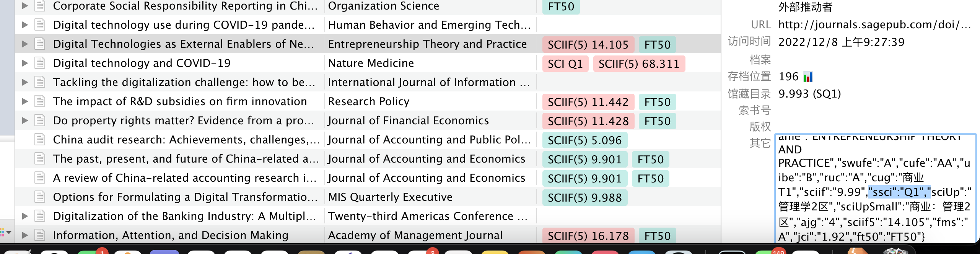Click the bar chart icon beside archive location 196
This screenshot has width=980, height=254.
[807, 77]
